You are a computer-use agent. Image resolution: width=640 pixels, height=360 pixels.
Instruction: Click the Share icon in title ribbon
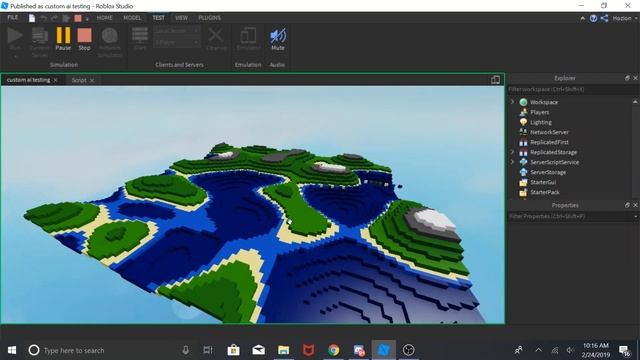[x=604, y=18]
